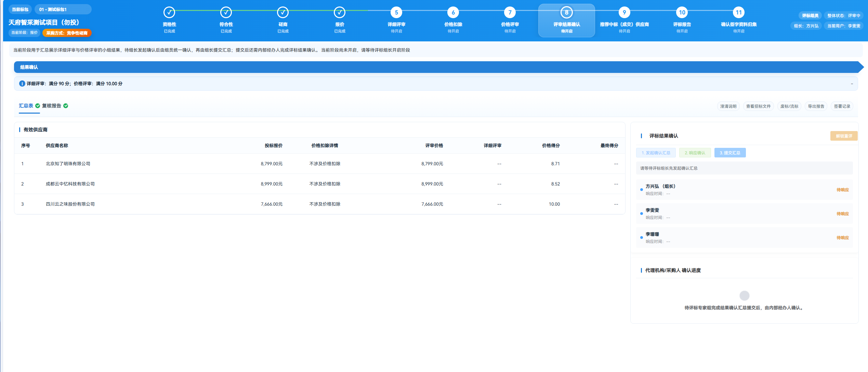
Task: Click green check icon next to 汇总表
Action: coord(38,106)
